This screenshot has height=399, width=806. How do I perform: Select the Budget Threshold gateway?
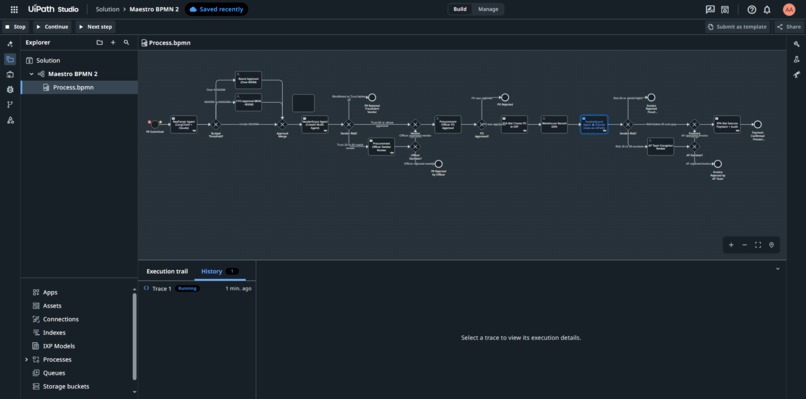click(216, 124)
